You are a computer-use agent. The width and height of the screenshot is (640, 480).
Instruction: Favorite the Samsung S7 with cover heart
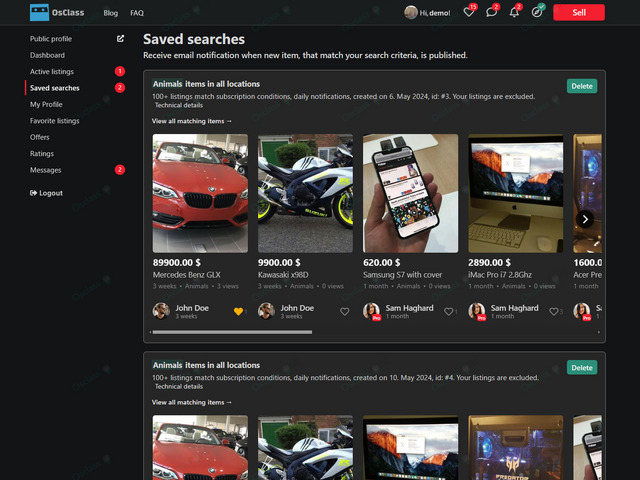(x=449, y=311)
